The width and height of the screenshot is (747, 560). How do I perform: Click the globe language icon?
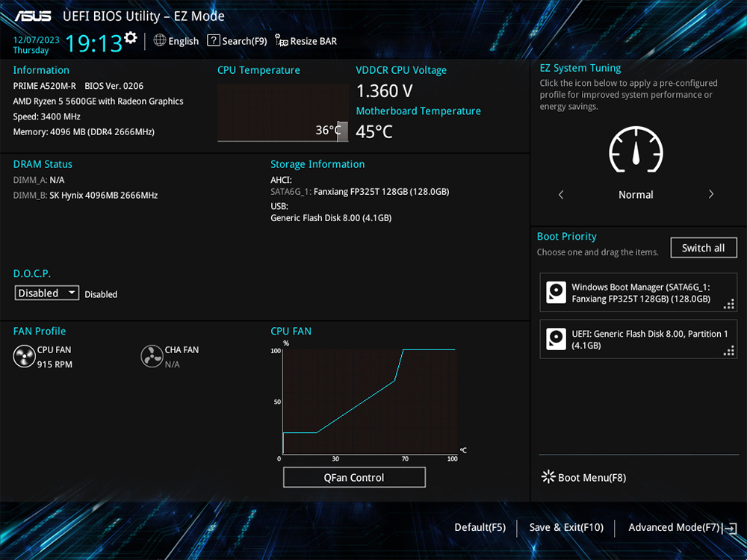(160, 40)
